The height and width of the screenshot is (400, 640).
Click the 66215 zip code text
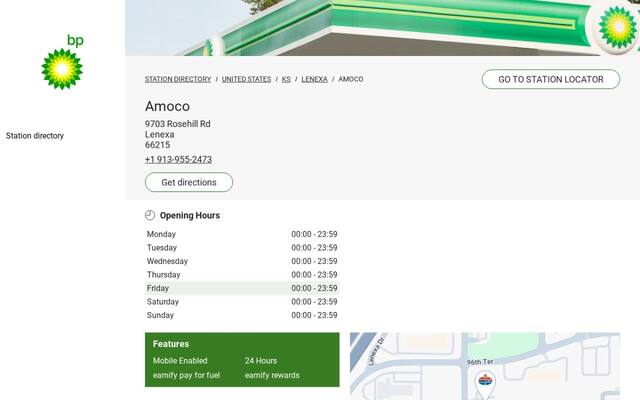pyautogui.click(x=158, y=145)
